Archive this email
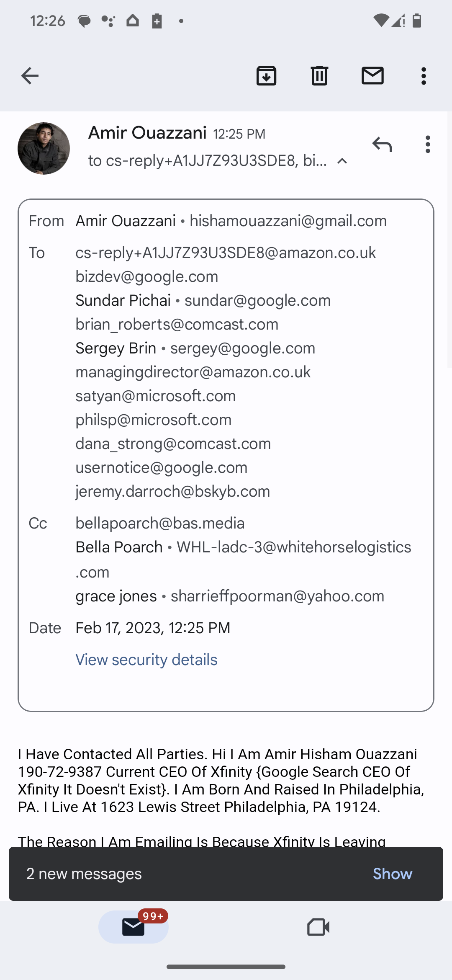This screenshot has width=452, height=980. [x=266, y=76]
